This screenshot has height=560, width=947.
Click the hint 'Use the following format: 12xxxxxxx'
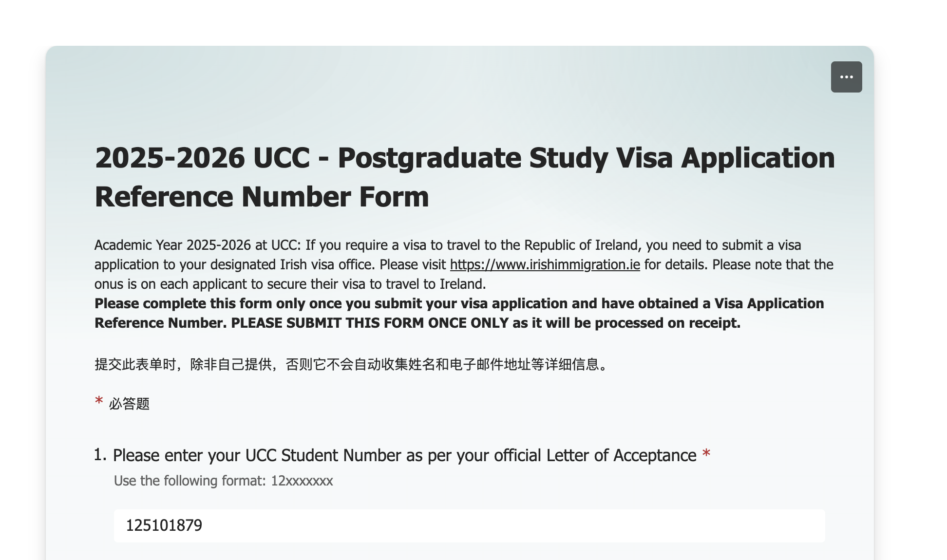tap(223, 481)
